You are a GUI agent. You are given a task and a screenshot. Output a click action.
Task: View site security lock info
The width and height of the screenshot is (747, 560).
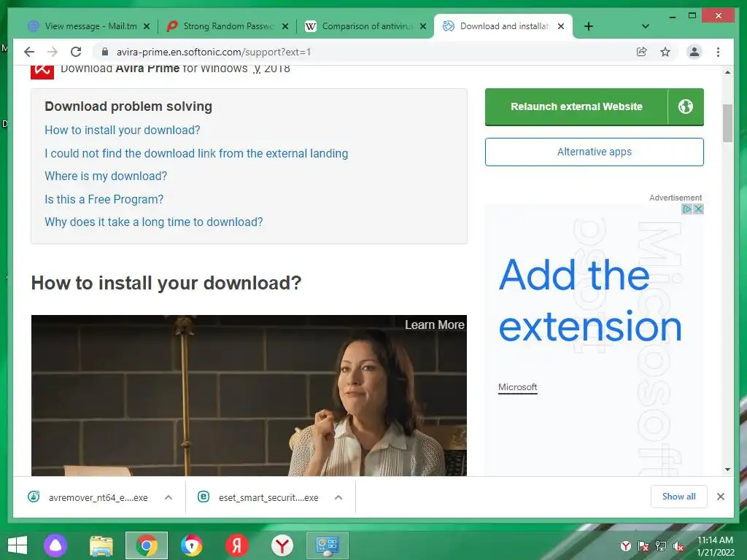coord(105,52)
